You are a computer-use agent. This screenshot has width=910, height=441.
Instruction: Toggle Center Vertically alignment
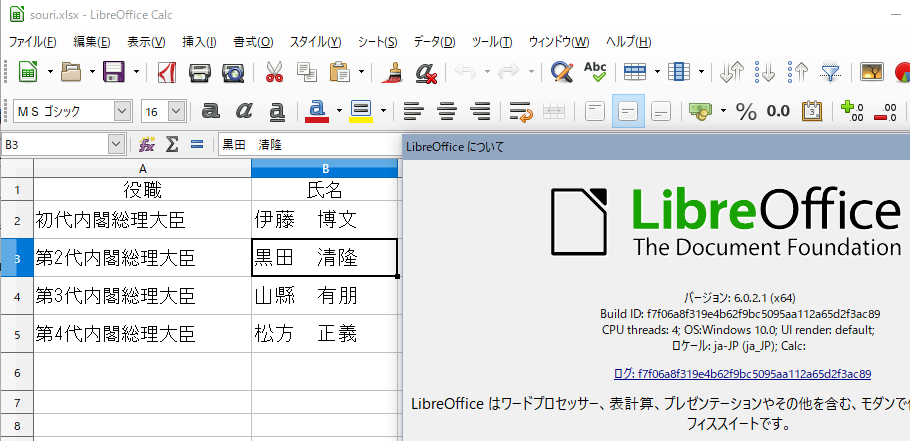pos(628,111)
